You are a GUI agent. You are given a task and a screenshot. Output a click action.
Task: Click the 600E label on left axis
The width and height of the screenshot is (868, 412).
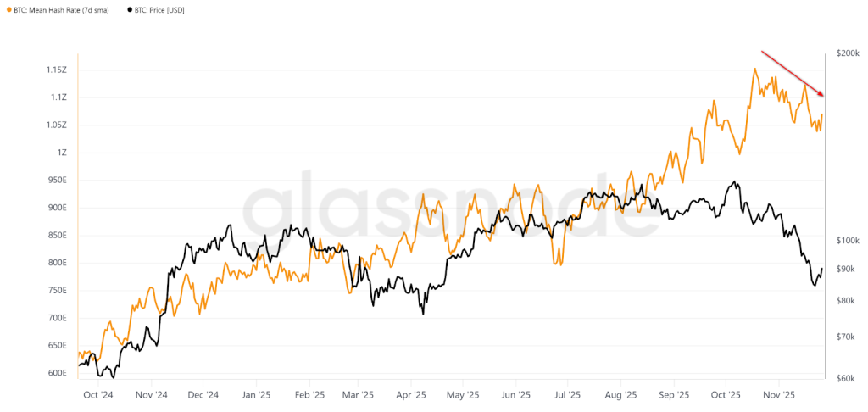58,373
